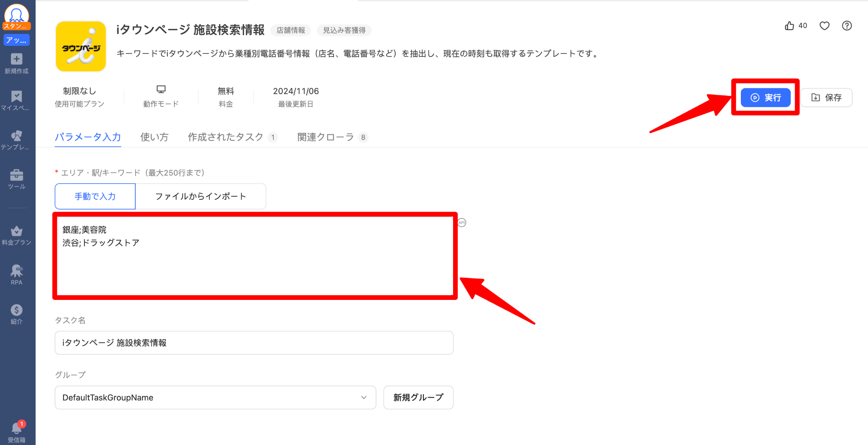Switch to ファイルからインポート input mode
This screenshot has height=445, width=868.
coord(200,196)
